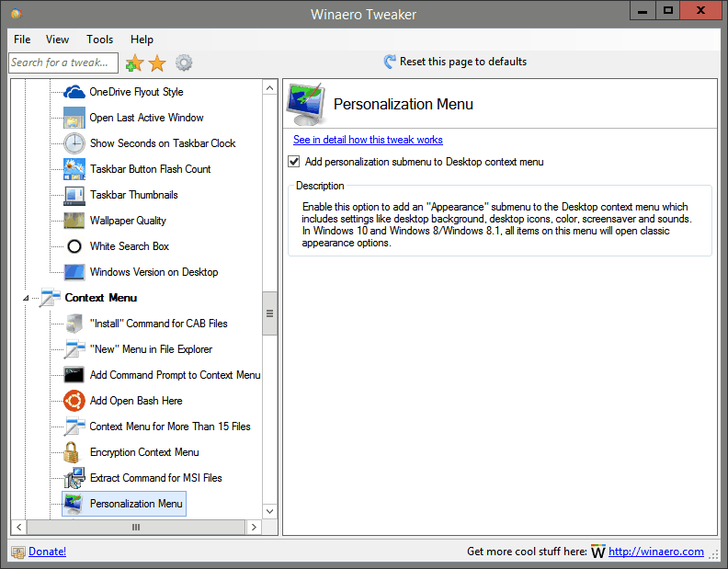This screenshot has height=569, width=728.
Task: Click the Taskbar Thumbnails icon
Action: [74, 195]
